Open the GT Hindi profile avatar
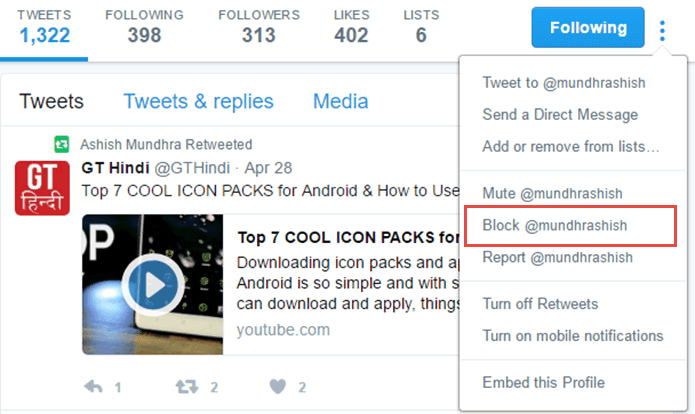Screen dimensions: 695x414 pos(42,188)
